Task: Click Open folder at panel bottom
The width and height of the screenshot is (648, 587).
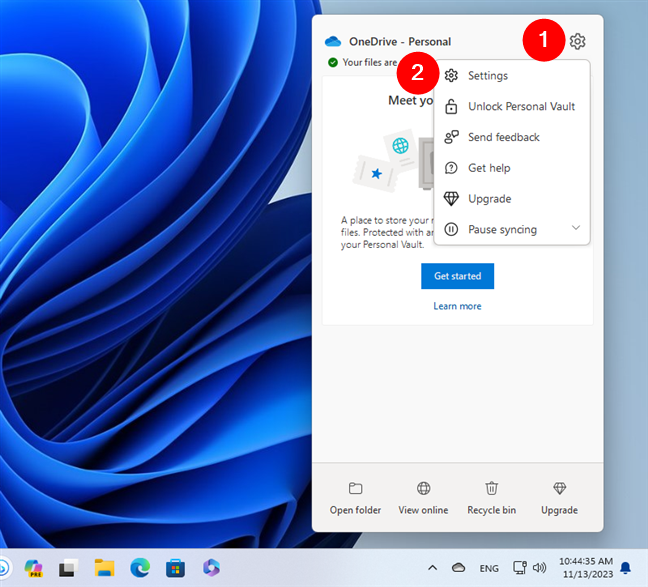Action: click(x=355, y=499)
